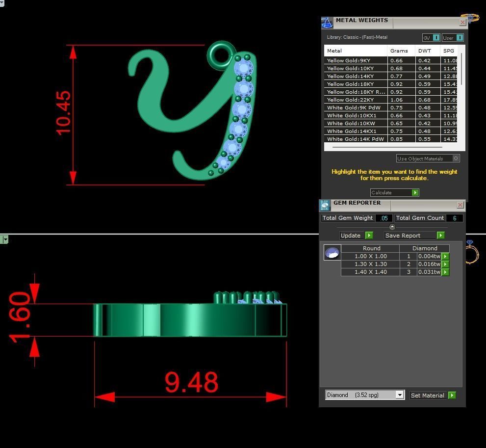The image size is (486, 448).
Task: Select White Gold:14KX1 row
Action: (390, 131)
